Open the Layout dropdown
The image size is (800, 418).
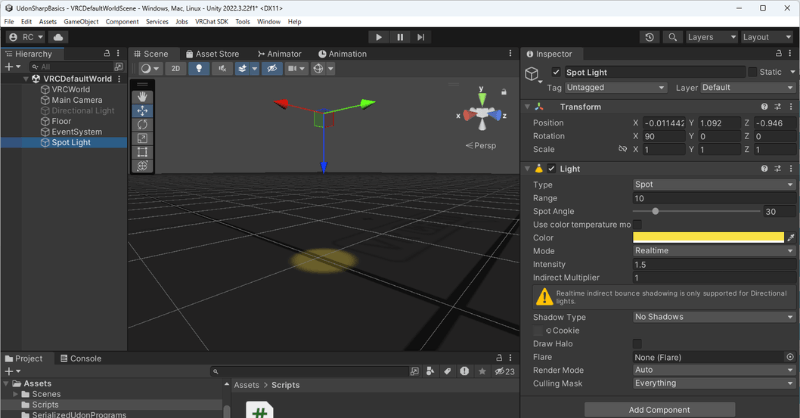767,37
